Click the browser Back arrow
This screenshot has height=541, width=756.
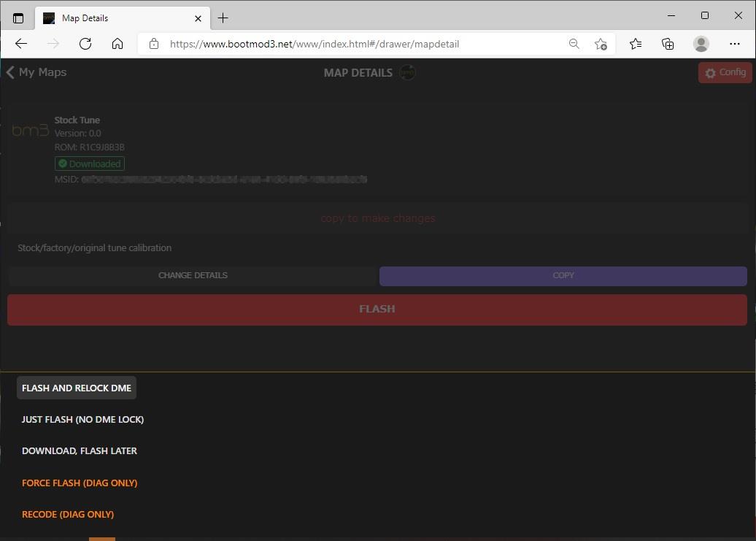(21, 44)
